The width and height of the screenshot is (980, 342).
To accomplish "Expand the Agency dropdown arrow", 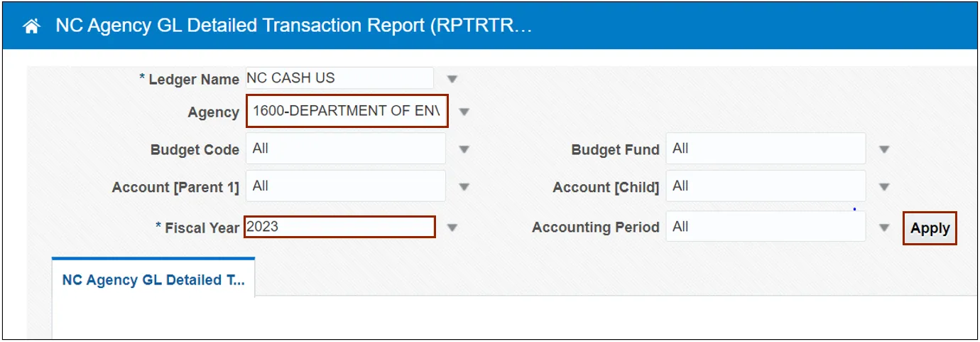I will (x=464, y=112).
